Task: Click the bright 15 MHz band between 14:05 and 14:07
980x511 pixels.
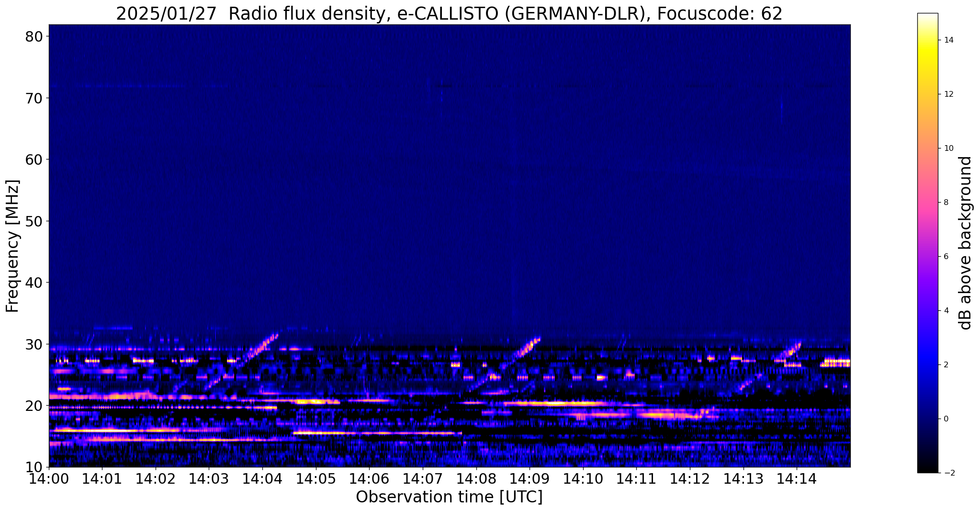Action: click(x=377, y=433)
